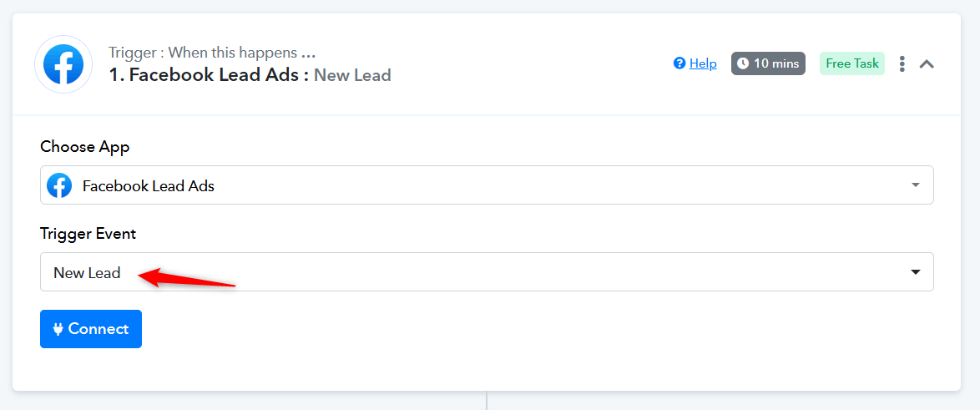Click the Choose App label
Screen dimensions: 980x410
85,147
